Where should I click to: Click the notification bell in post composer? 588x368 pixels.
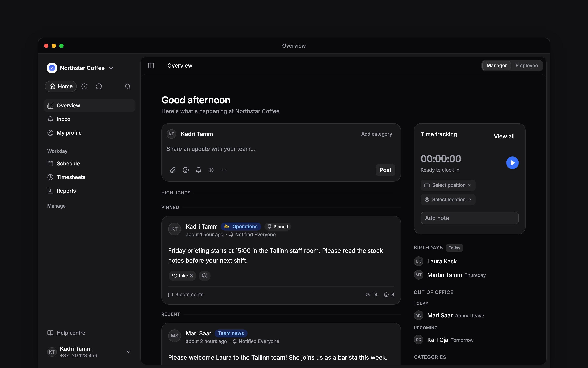point(199,170)
